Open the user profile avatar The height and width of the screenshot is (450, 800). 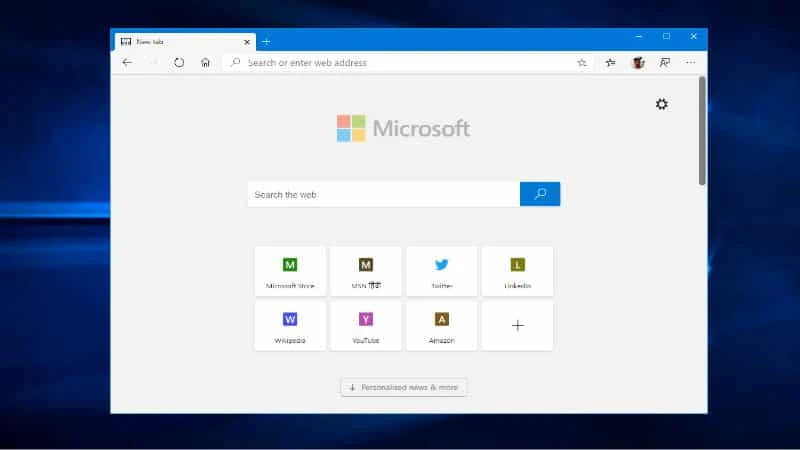(x=638, y=63)
